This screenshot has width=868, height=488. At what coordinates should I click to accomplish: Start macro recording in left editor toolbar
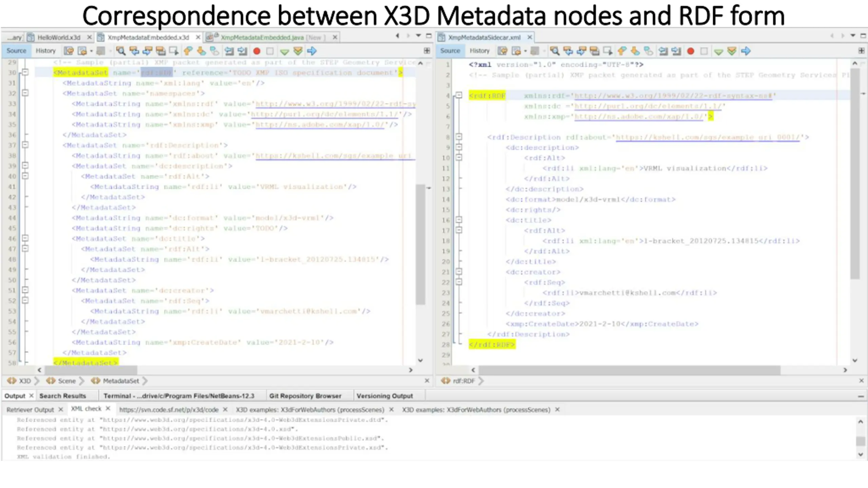257,51
